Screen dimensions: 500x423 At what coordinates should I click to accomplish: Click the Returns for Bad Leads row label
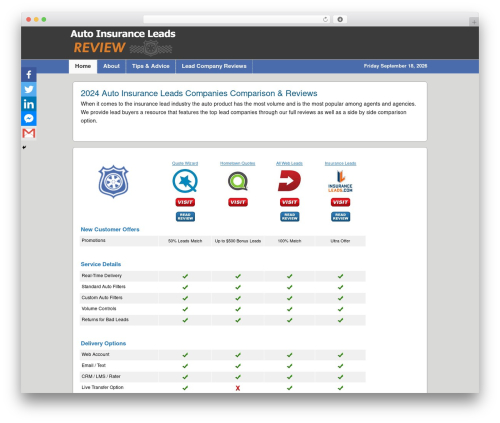(x=105, y=320)
